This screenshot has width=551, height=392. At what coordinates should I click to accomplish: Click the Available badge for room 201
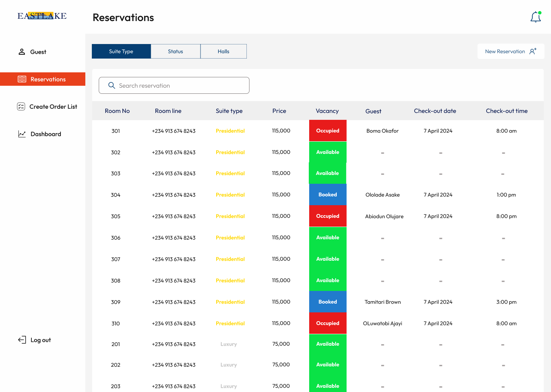pos(328,344)
